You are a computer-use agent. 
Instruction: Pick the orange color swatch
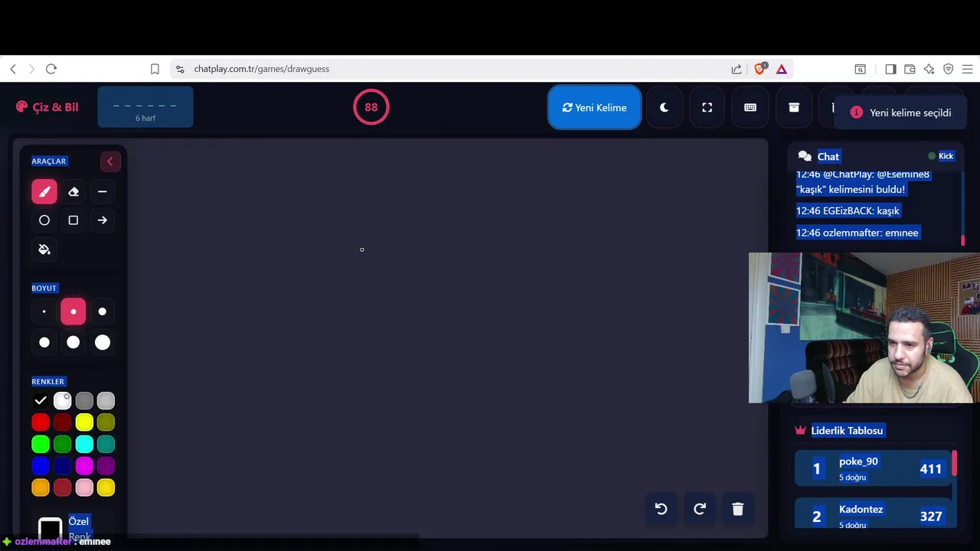click(x=41, y=487)
